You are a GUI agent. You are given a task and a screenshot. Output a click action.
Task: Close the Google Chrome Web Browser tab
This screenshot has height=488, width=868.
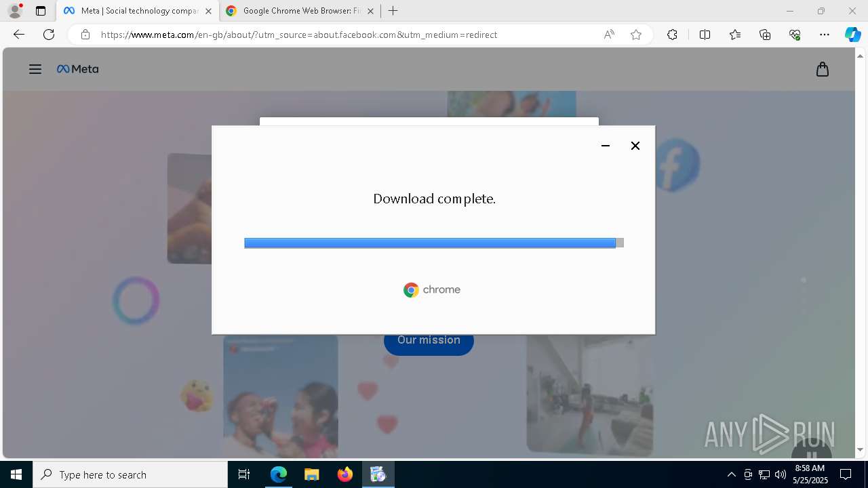tap(370, 11)
